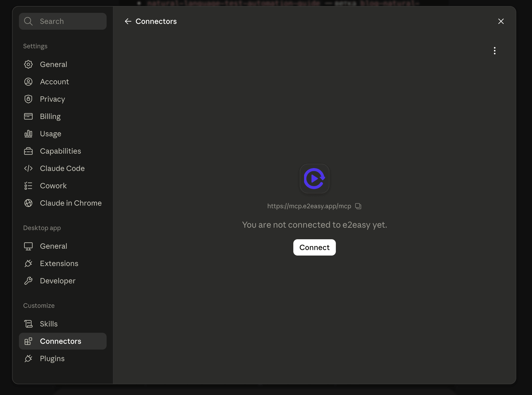
Task: Open Developer settings
Action: (x=63, y=281)
